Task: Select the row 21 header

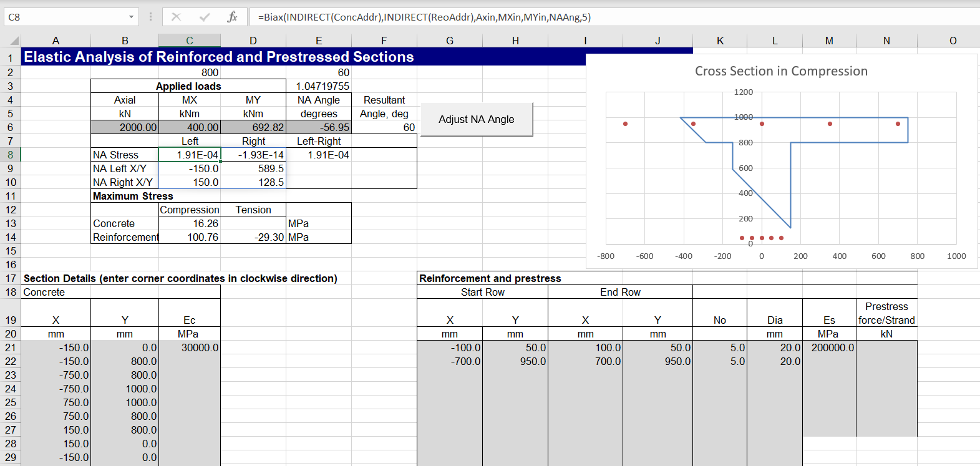Action: click(11, 347)
